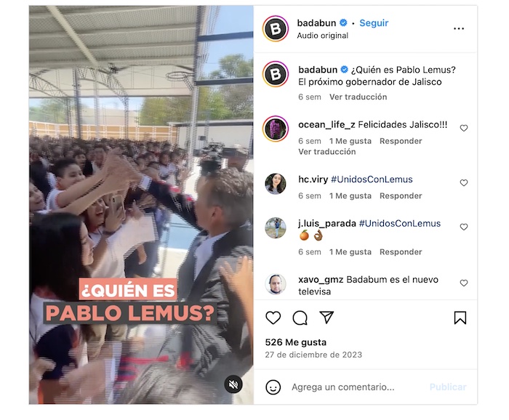The height and width of the screenshot is (420, 509).
Task: Like xavo_gmz's comment
Action: (x=464, y=283)
